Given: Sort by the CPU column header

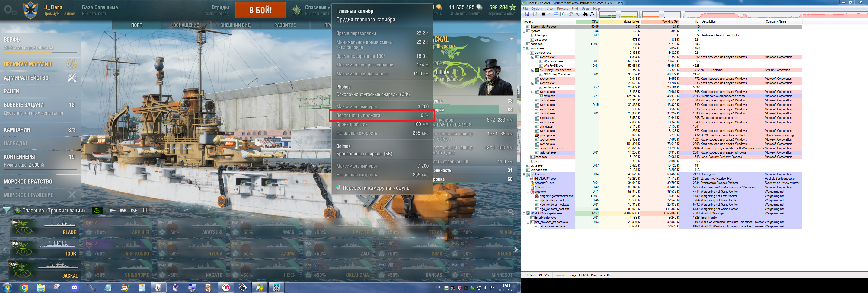Looking at the screenshot, I should coord(587,22).
